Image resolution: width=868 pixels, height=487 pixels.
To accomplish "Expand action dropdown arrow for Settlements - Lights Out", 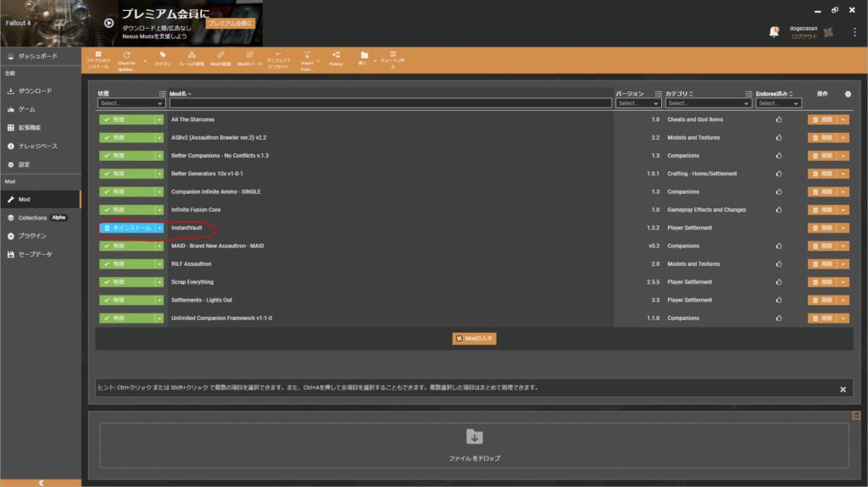I will pyautogui.click(x=843, y=300).
